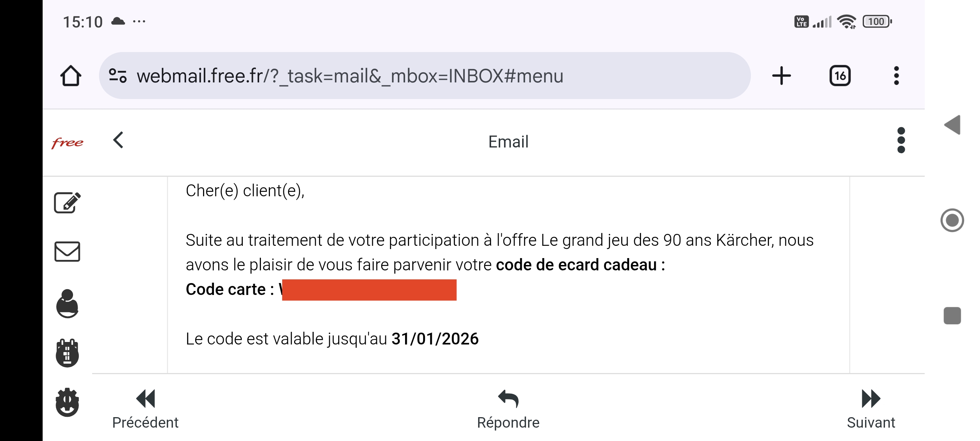Tap the Android recent apps square button
The width and height of the screenshot is (980, 441).
point(952,316)
